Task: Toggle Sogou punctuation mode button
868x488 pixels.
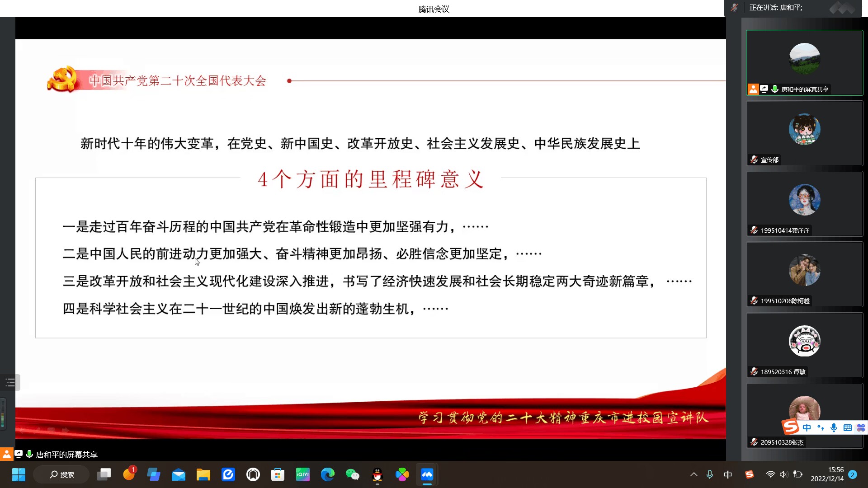Action: (820, 427)
